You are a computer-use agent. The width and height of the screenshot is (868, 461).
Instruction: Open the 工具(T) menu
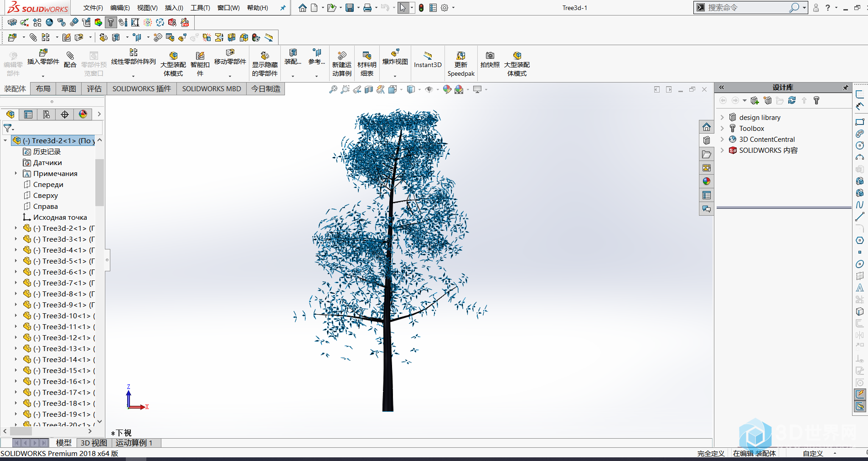(x=200, y=8)
